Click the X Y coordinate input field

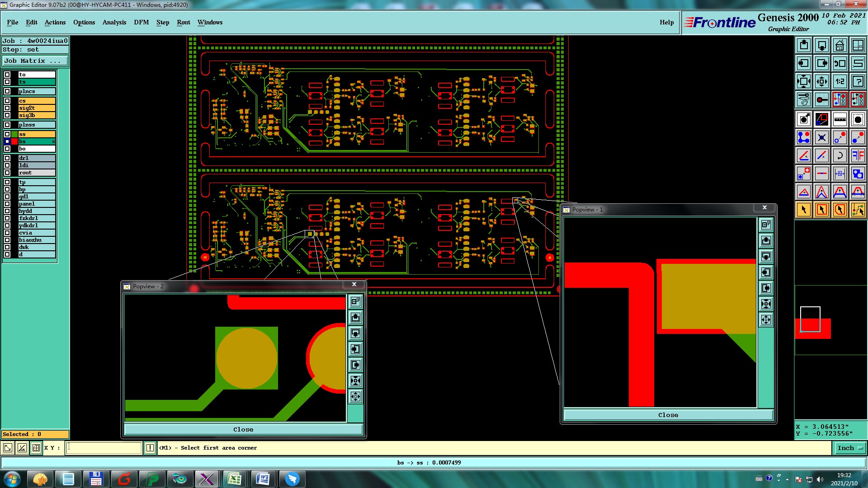(x=104, y=448)
